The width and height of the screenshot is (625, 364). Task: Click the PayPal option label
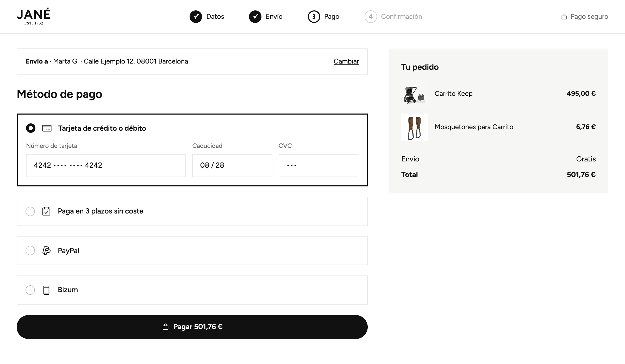tap(68, 250)
